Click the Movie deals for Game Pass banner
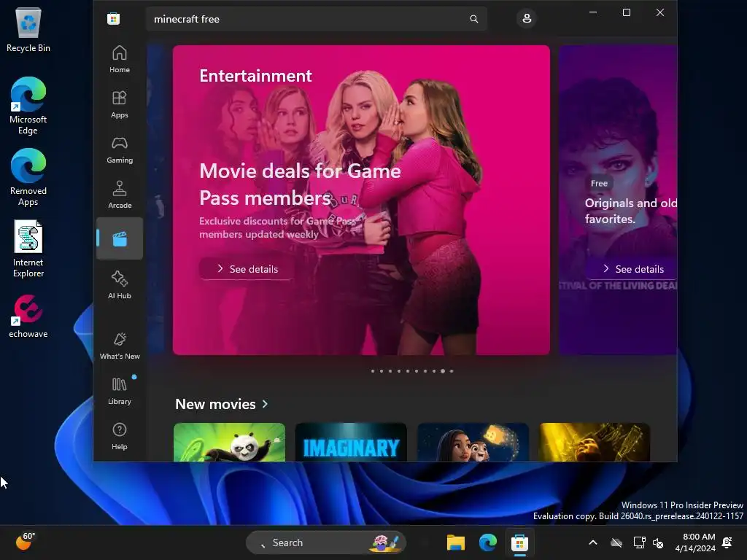Image resolution: width=747 pixels, height=560 pixels. (x=361, y=200)
